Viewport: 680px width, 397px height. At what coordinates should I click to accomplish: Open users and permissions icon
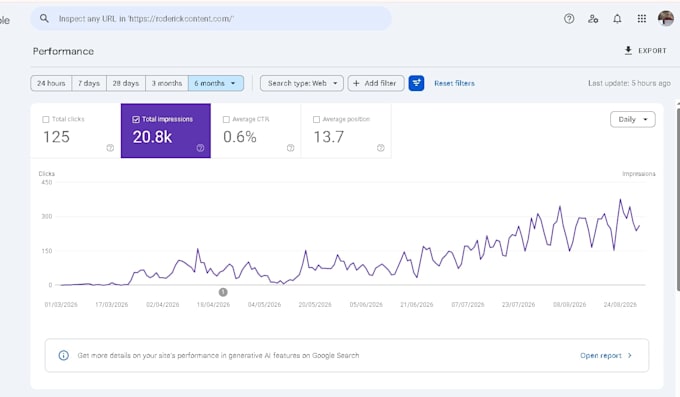pos(593,19)
